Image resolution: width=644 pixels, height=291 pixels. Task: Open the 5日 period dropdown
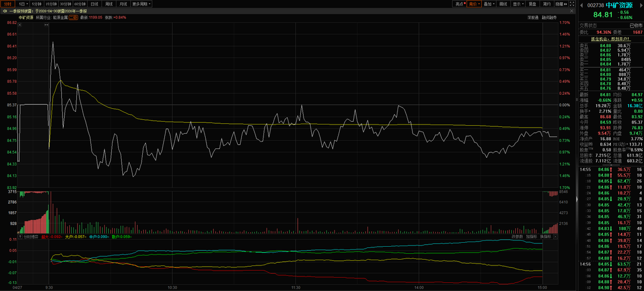[x=23, y=3]
